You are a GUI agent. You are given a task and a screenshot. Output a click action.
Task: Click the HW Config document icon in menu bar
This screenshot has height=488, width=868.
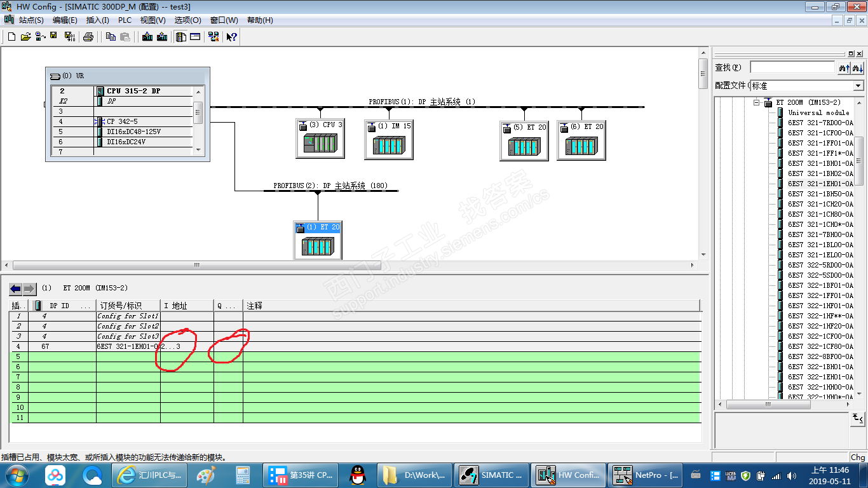pyautogui.click(x=8, y=20)
